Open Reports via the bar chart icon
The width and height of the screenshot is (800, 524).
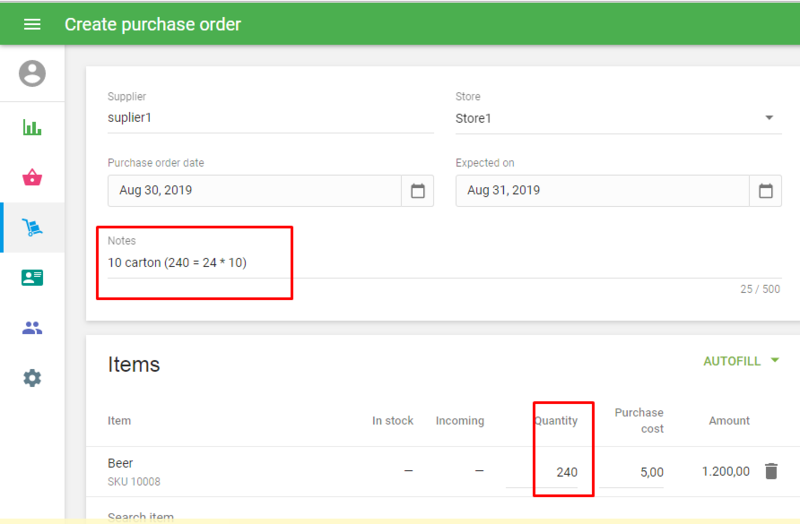click(32, 128)
